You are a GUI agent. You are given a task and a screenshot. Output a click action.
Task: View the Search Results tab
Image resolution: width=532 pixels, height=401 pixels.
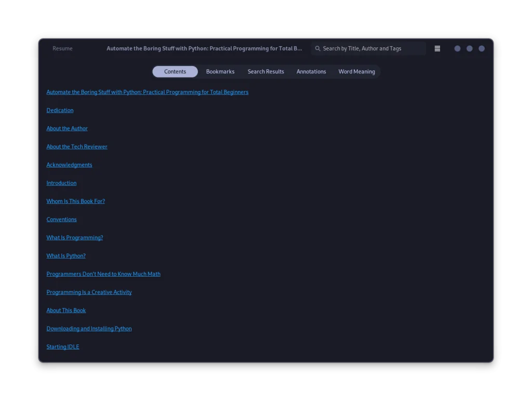click(x=265, y=71)
